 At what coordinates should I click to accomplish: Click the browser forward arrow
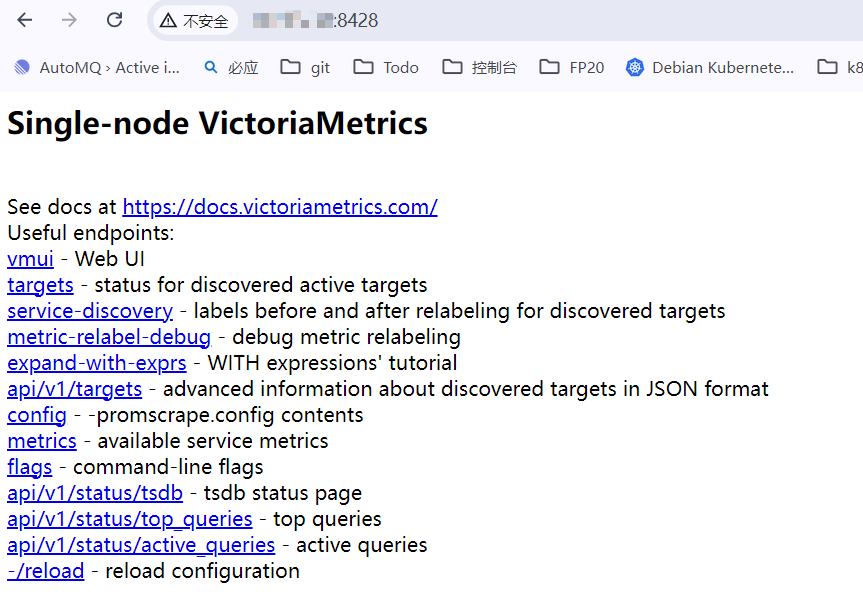(69, 20)
